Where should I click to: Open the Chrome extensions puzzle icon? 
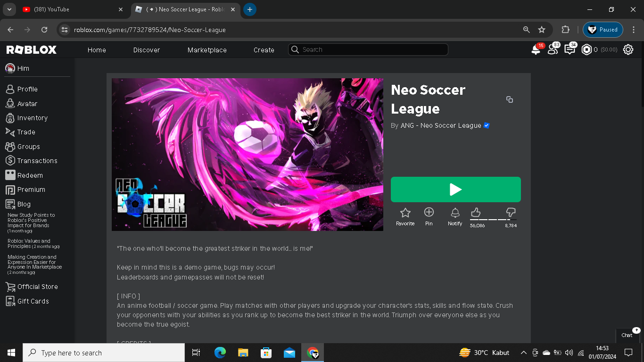(x=566, y=30)
